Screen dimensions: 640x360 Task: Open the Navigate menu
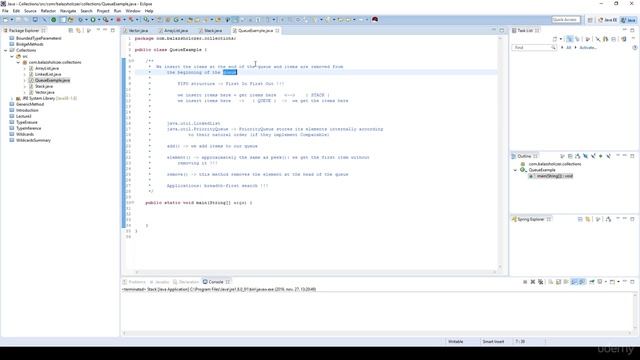coord(68,11)
